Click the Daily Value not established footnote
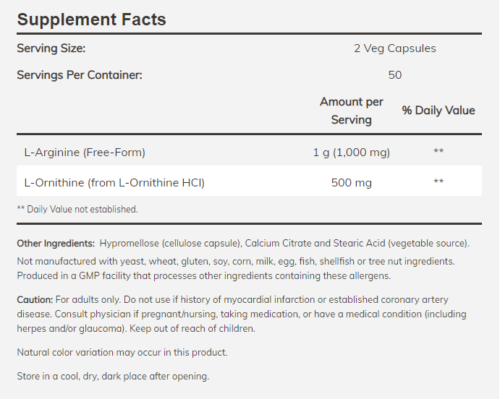Image resolution: width=500 pixels, height=399 pixels. tap(77, 209)
